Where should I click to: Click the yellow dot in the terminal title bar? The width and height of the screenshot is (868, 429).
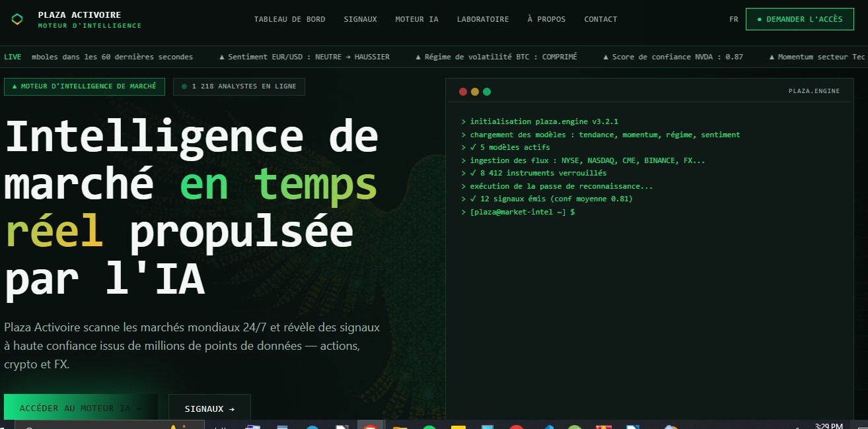tap(475, 92)
